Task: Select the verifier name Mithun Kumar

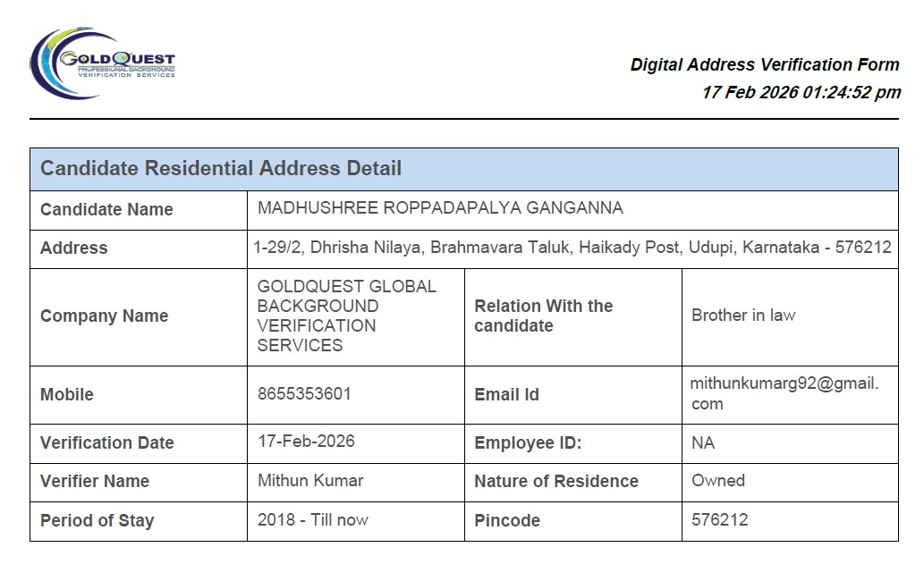Action: (x=310, y=480)
